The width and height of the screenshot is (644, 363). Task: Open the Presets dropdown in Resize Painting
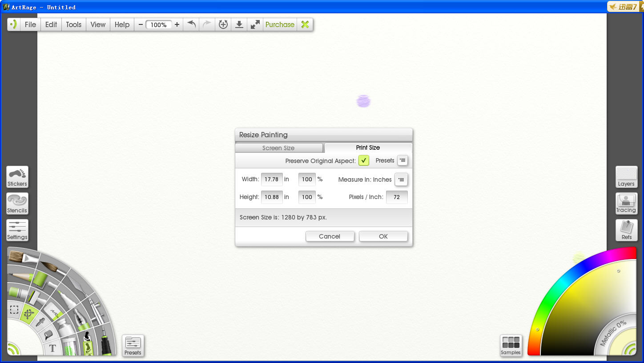(x=402, y=160)
